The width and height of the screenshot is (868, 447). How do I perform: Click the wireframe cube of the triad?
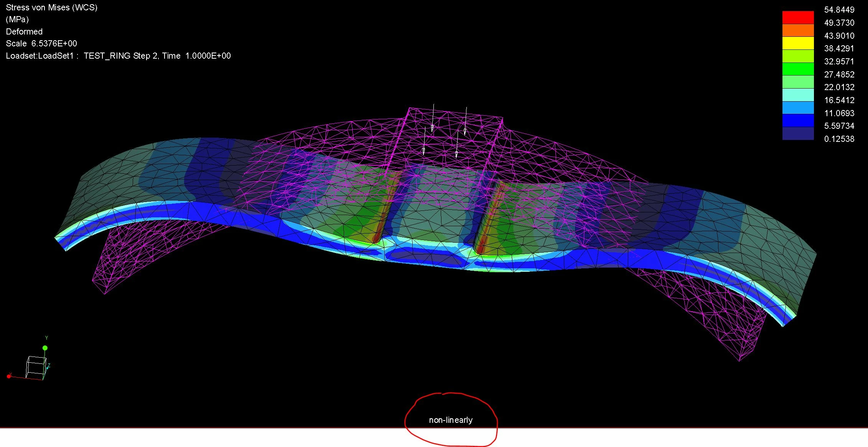[35, 367]
